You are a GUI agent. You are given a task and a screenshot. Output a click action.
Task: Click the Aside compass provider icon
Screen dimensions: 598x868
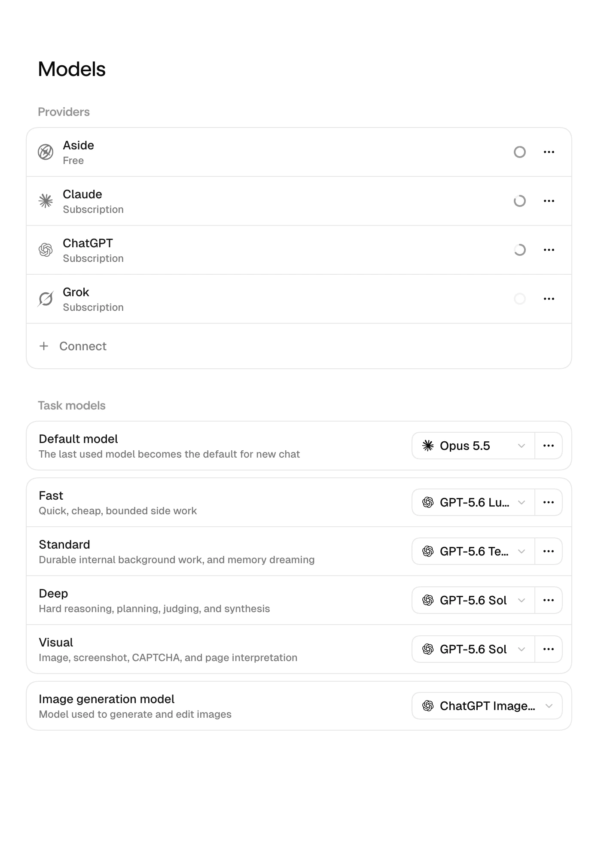coord(46,152)
